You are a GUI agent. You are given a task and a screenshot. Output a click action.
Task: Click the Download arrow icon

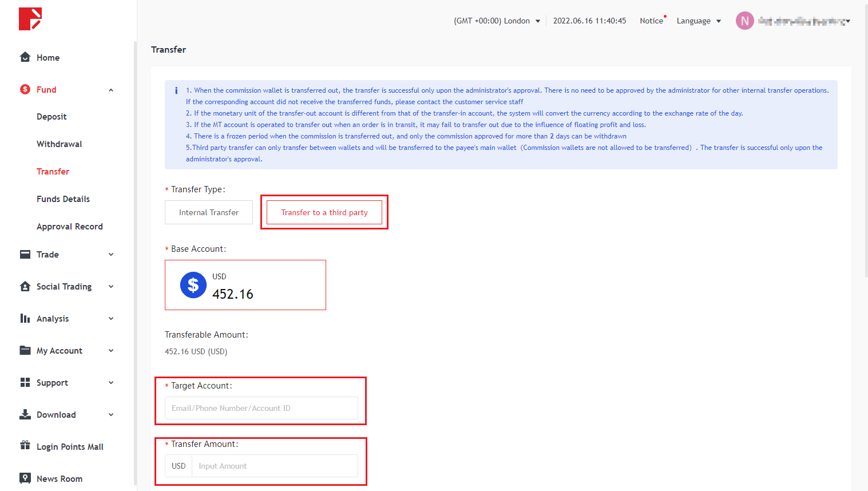click(x=25, y=414)
